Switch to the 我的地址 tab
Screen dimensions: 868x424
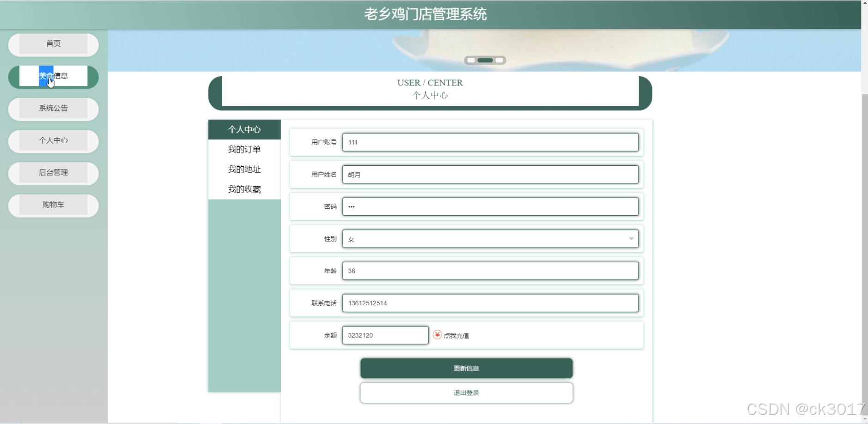[x=244, y=169]
